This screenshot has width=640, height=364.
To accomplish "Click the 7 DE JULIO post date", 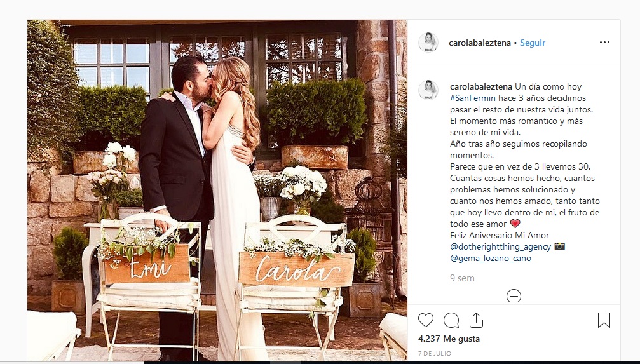I will [x=435, y=353].
